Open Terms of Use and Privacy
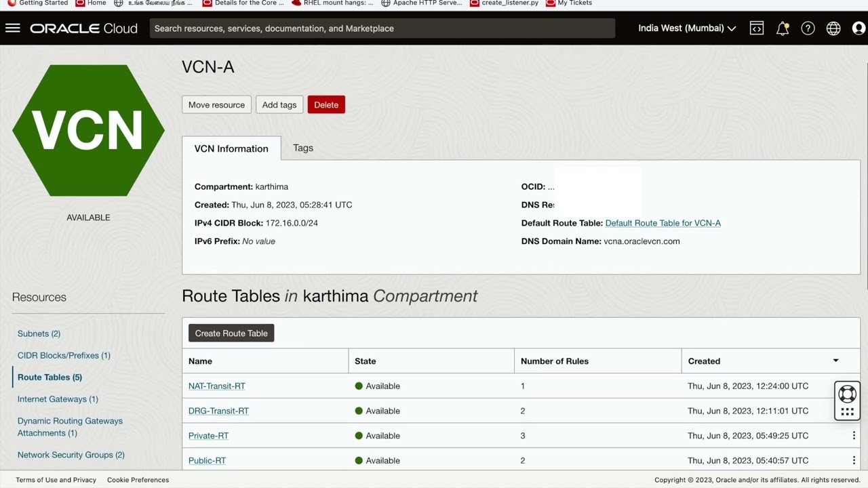Viewport: 868px width, 488px height. (56, 480)
